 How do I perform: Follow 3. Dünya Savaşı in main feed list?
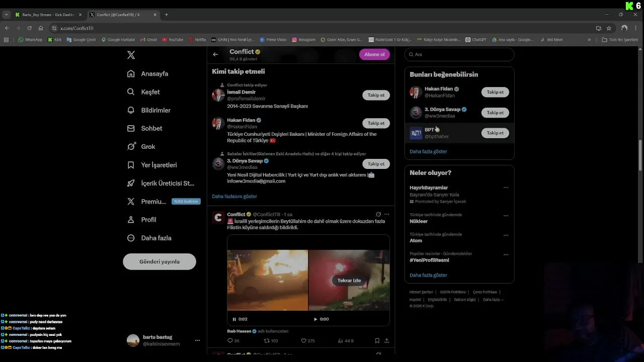coord(376,164)
